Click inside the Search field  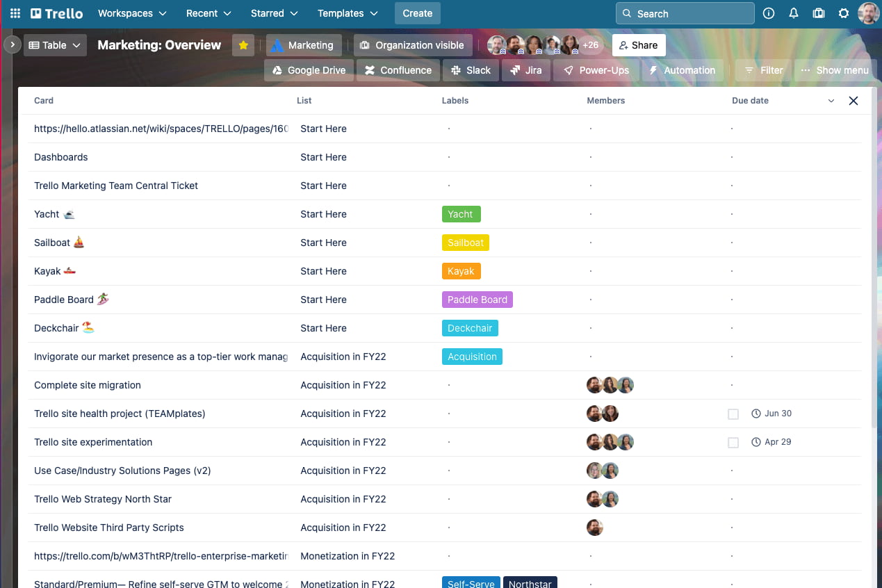[x=685, y=13]
